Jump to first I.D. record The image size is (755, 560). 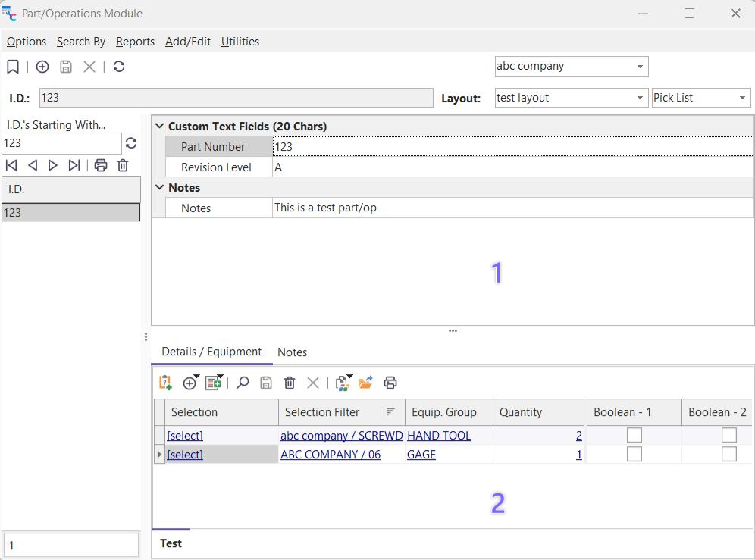coord(11,165)
